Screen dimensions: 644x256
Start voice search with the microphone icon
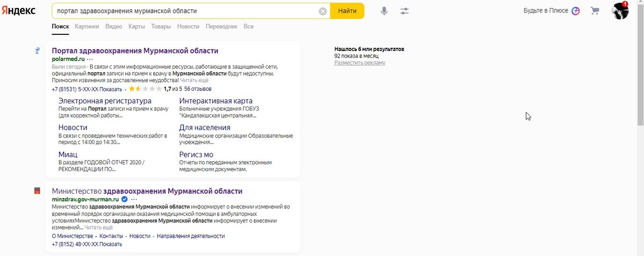384,11
